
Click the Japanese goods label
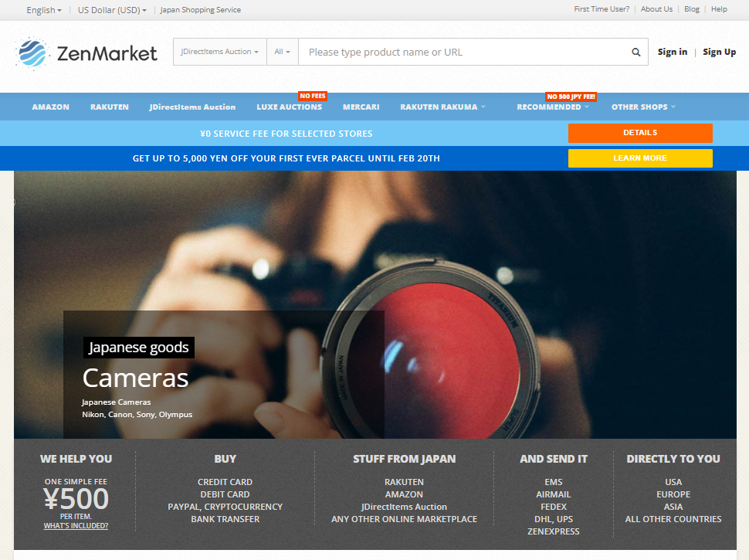click(138, 348)
